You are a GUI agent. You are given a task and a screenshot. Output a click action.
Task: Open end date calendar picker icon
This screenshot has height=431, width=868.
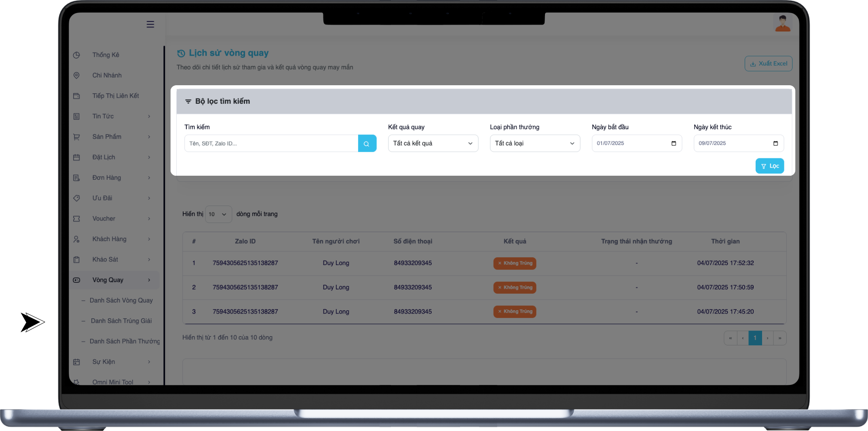tap(775, 143)
